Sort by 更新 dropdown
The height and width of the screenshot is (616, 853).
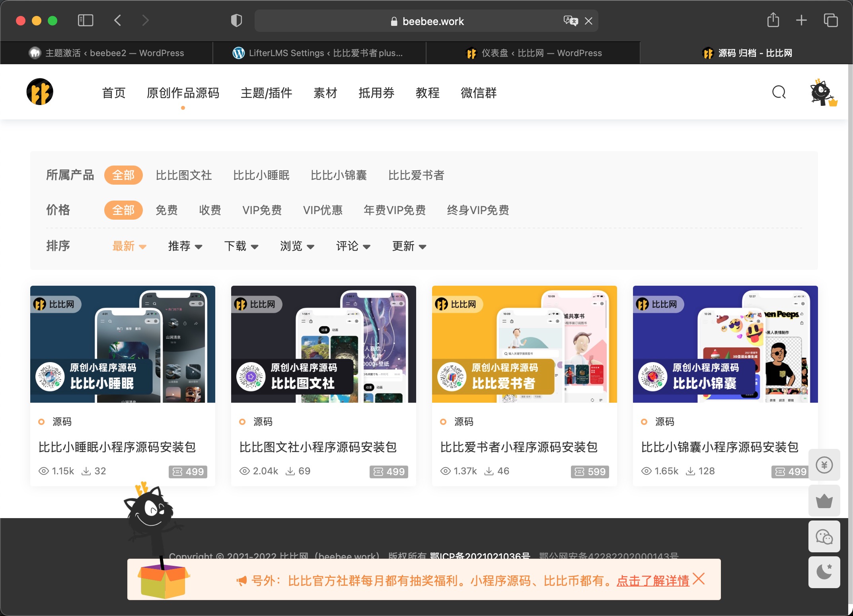(409, 246)
